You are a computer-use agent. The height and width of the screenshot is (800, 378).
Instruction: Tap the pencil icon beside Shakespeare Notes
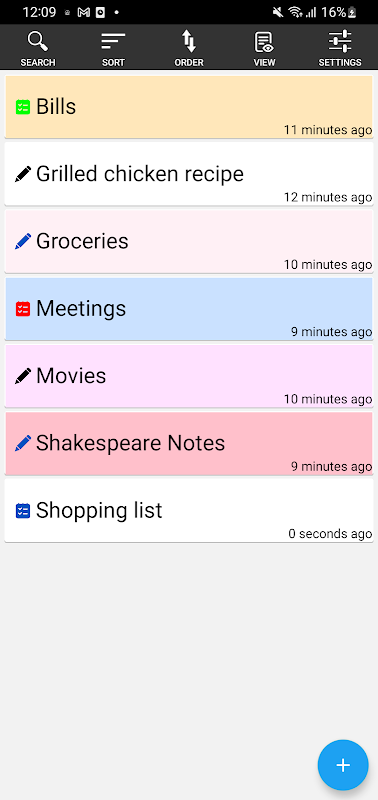[x=23, y=443]
